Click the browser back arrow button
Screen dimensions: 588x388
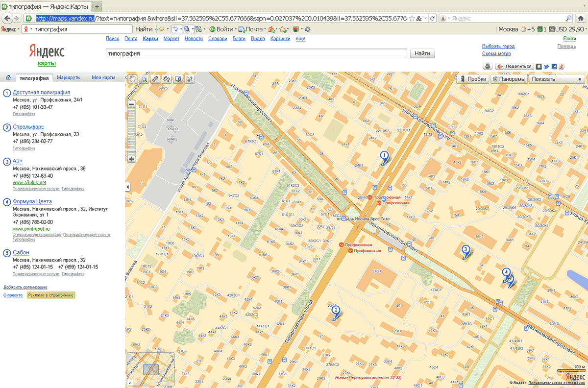(x=8, y=18)
